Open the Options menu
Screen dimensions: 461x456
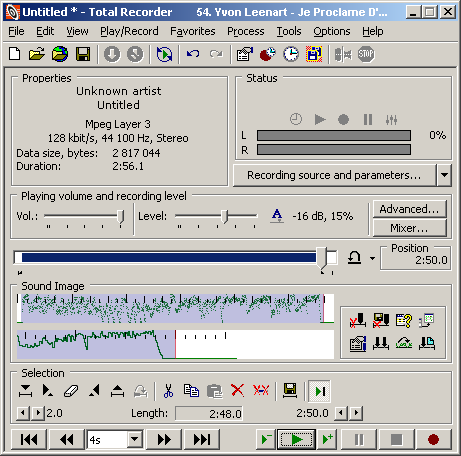pyautogui.click(x=332, y=31)
